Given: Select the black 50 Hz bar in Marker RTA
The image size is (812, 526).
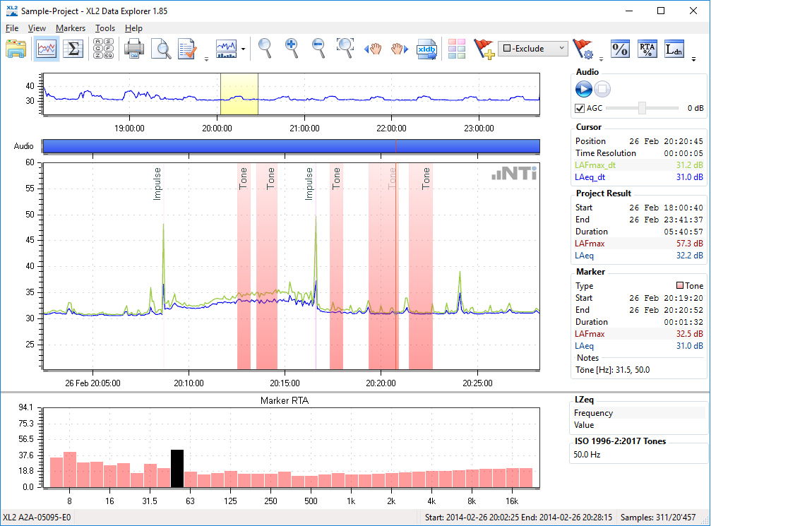Looking at the screenshot, I should pos(177,468).
